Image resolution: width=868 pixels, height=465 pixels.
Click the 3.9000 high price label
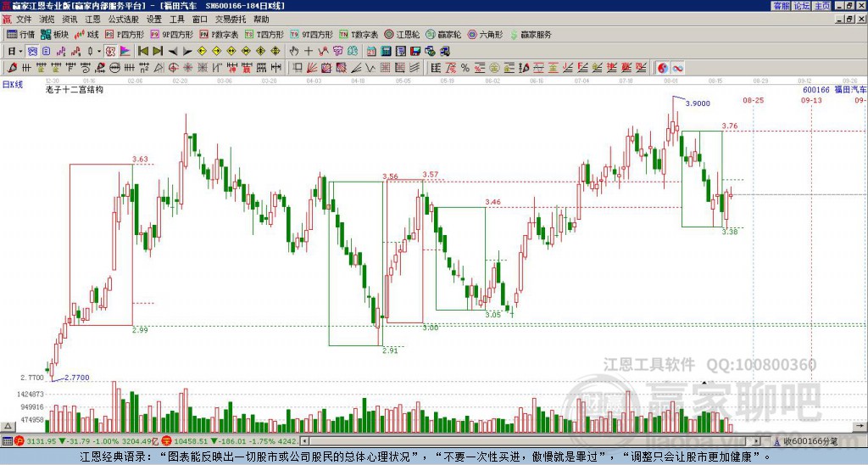click(698, 103)
